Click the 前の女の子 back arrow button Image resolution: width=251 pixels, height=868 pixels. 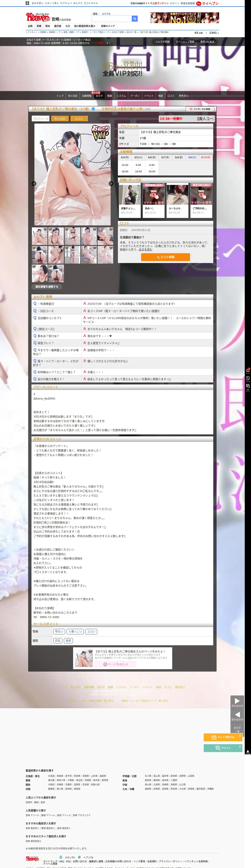point(237,716)
